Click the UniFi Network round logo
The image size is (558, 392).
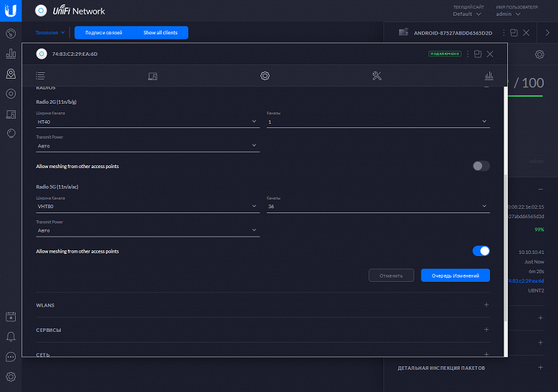point(41,11)
